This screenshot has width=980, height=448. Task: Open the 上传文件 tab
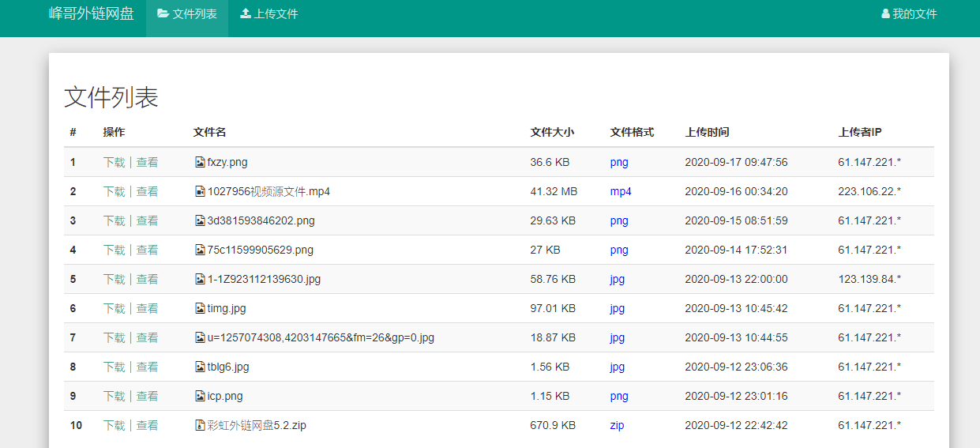coord(269,13)
